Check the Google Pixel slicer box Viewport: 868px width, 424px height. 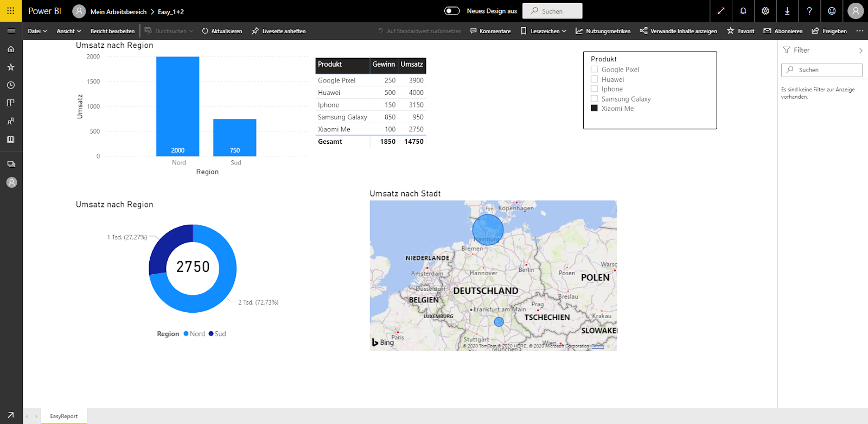pos(594,69)
